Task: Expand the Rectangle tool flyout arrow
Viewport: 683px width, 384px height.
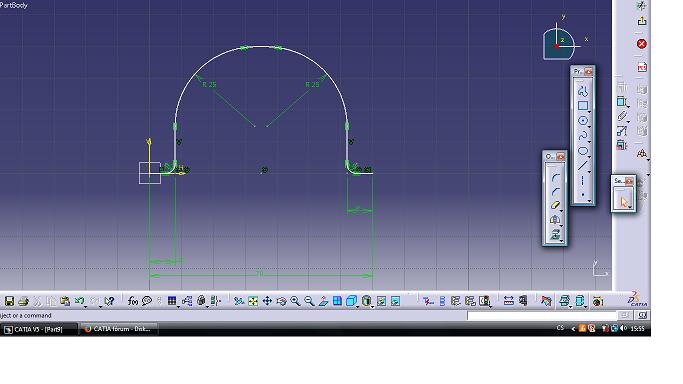Action: click(x=589, y=111)
